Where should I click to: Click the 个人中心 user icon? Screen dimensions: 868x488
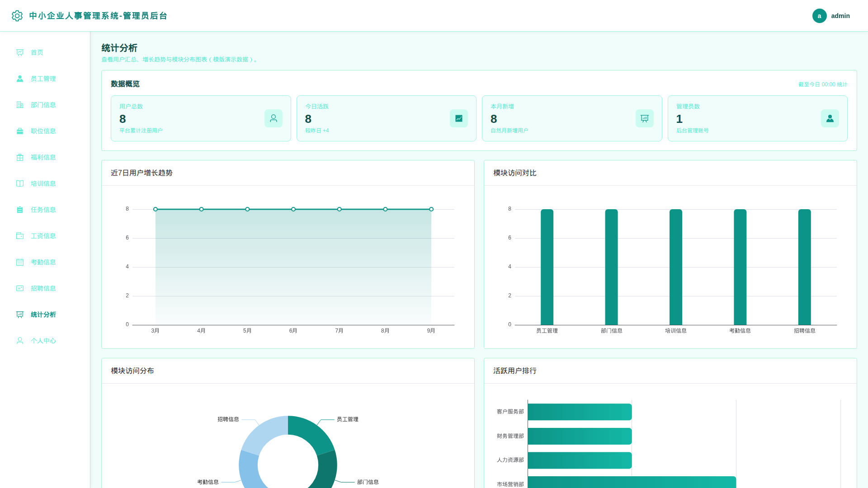pyautogui.click(x=20, y=341)
